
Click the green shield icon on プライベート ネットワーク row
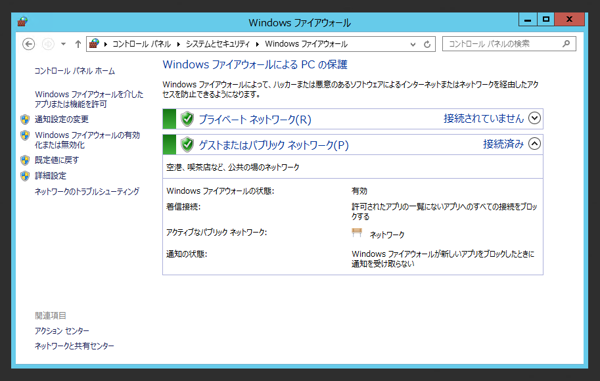(187, 119)
